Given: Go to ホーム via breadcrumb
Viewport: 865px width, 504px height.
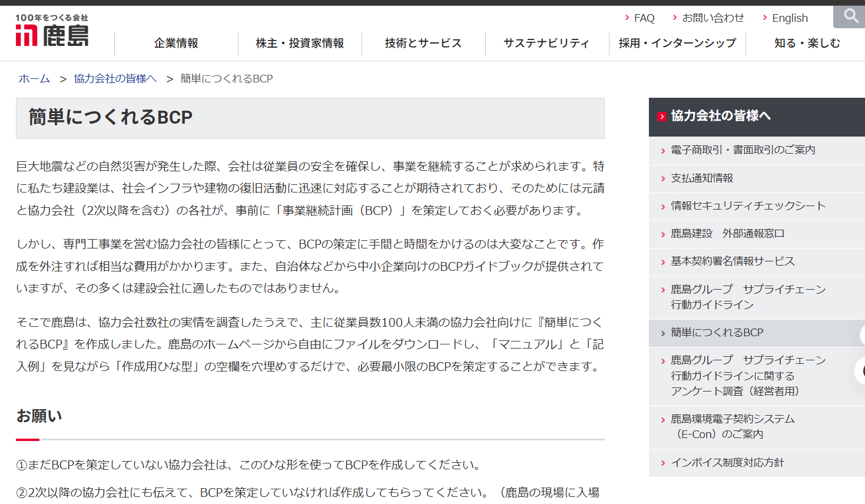Looking at the screenshot, I should coord(35,79).
